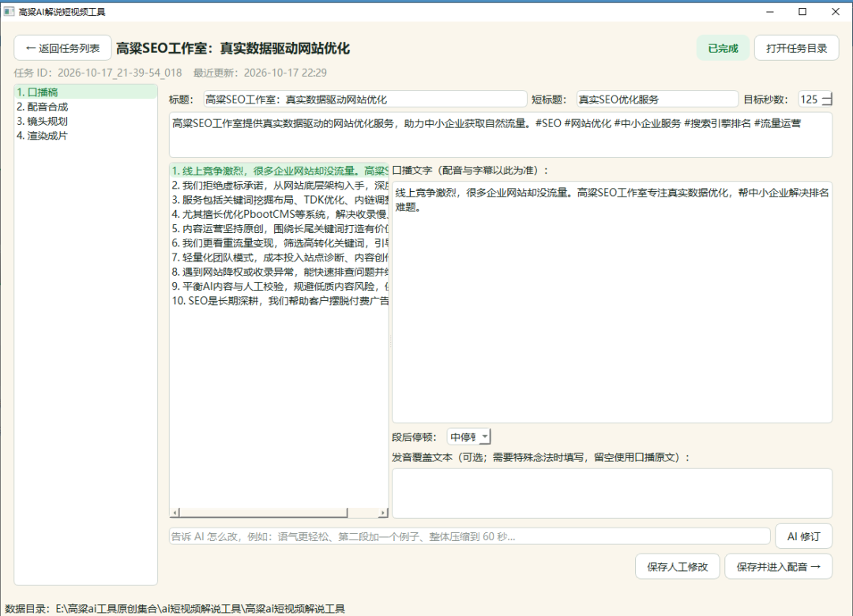Focus the 短标题 short title field
Screen dimensions: 853x616
657,100
